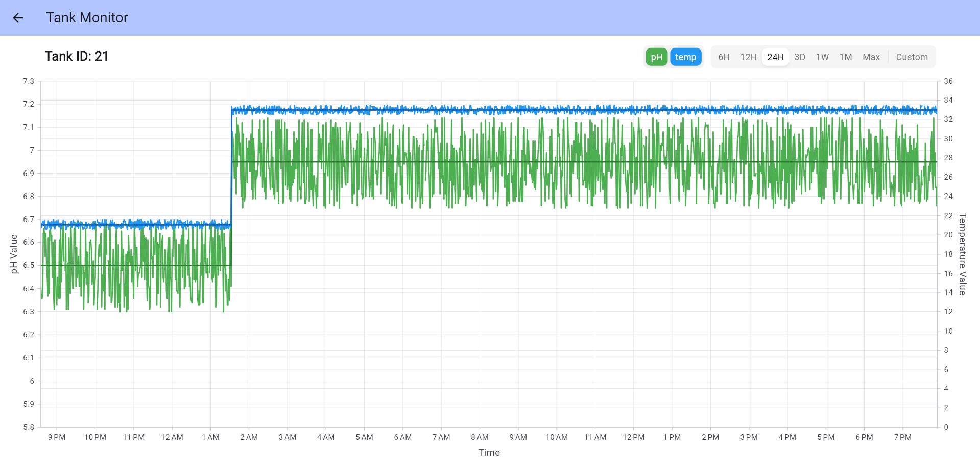980x465 pixels.
Task: Open the Custom time range option
Action: point(912,57)
